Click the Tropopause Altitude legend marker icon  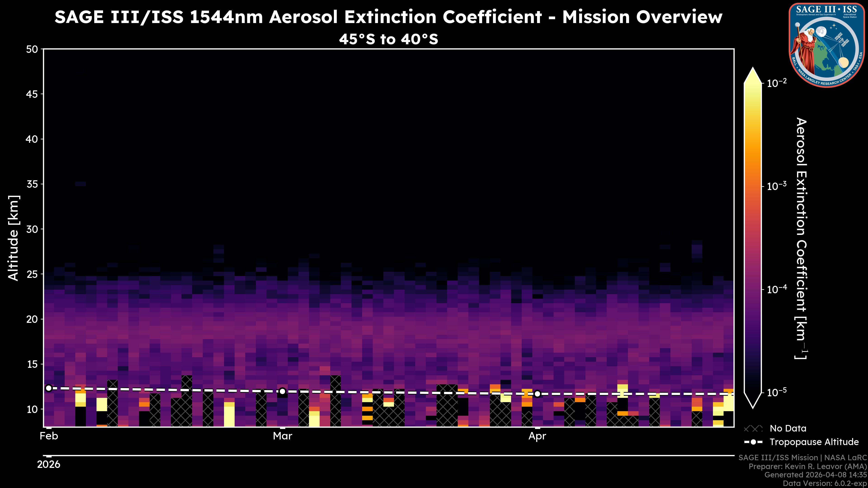753,442
